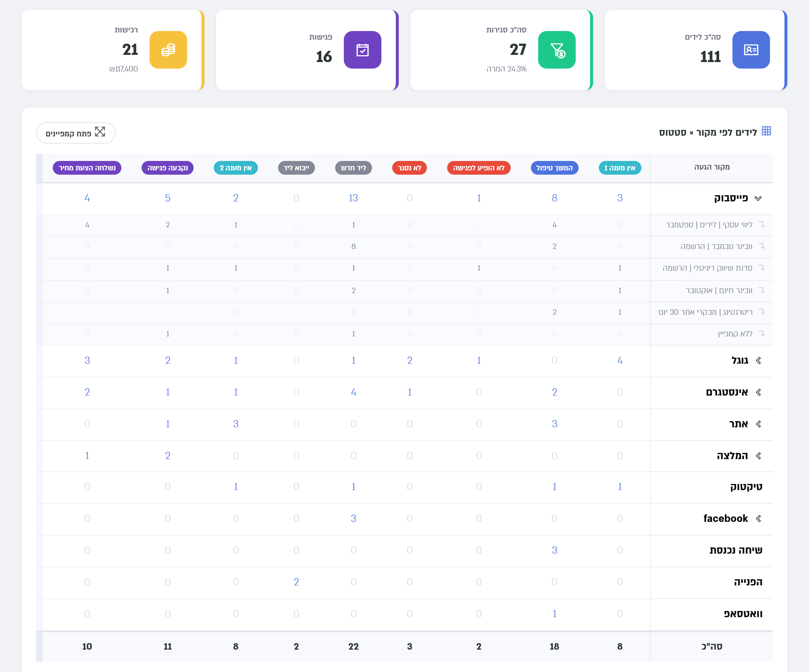The image size is (809, 672).
Task: Expand the אתר source row
Action: (758, 424)
